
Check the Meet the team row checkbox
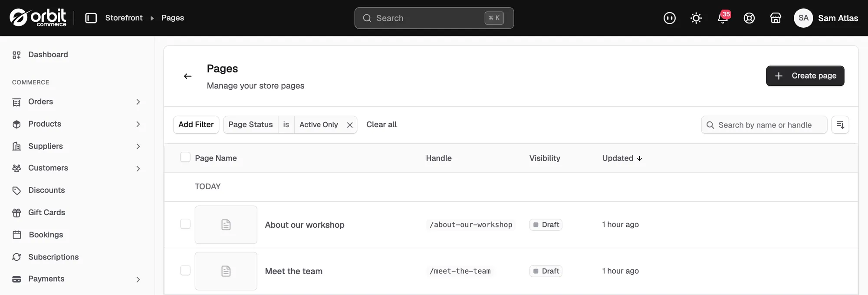coord(185,270)
